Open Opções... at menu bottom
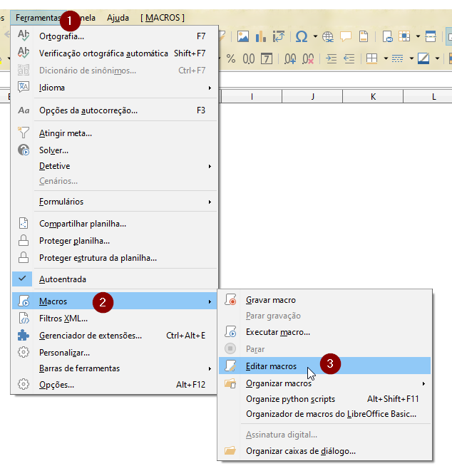The image size is (452, 476). pos(115,384)
